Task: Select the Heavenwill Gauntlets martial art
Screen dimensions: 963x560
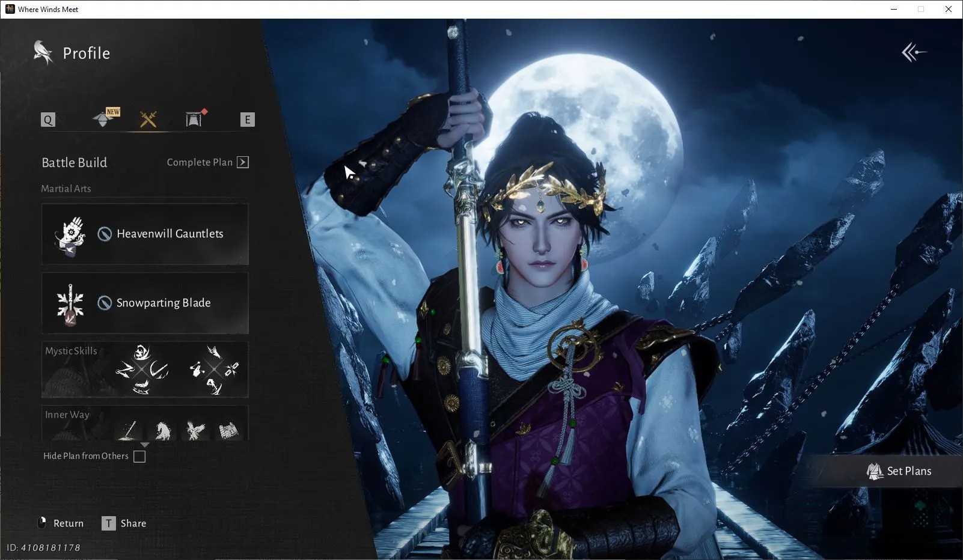Action: (145, 234)
